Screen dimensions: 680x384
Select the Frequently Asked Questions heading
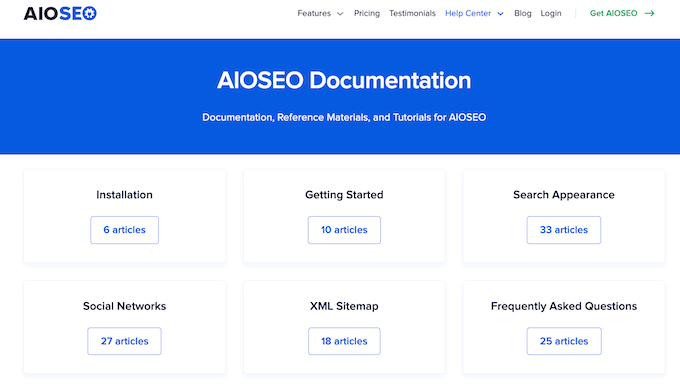tap(564, 306)
